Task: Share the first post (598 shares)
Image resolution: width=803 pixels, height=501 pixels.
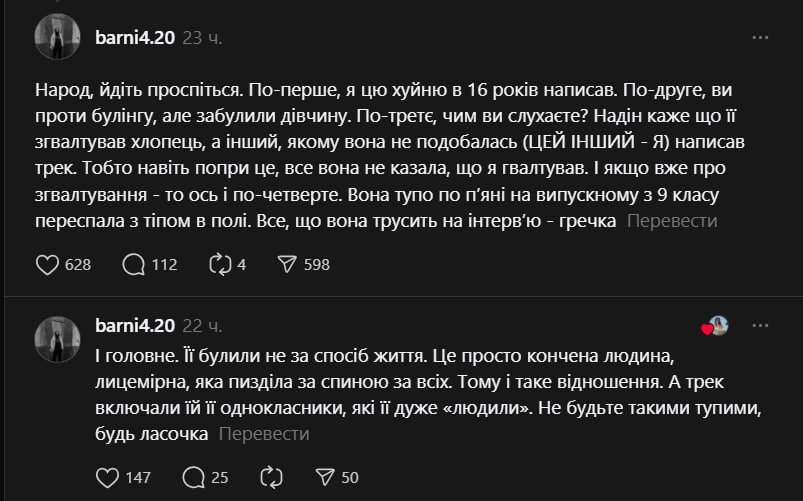Action: [287, 264]
